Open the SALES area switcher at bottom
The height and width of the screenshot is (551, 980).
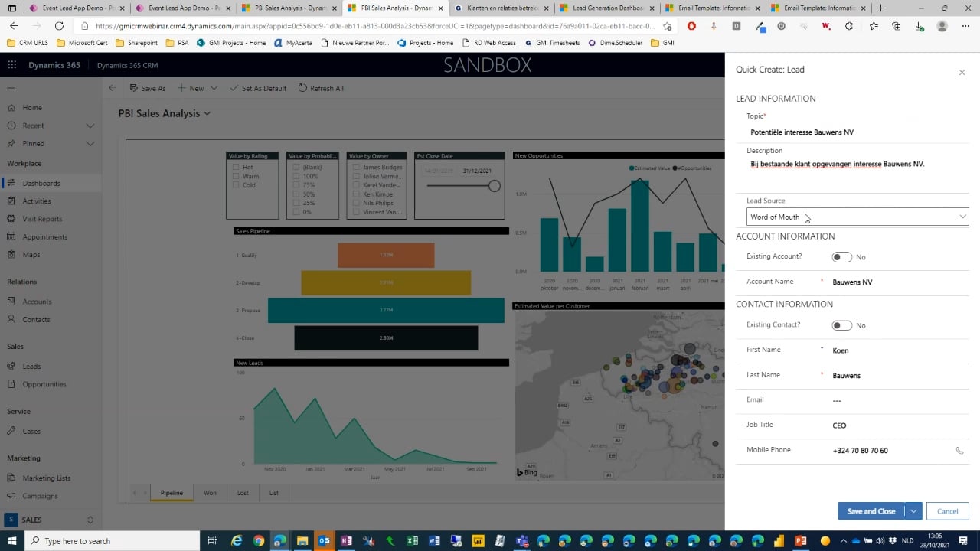click(51, 520)
